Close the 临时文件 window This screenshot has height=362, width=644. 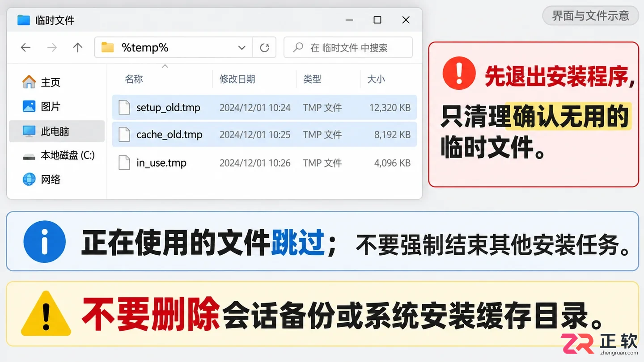click(x=406, y=20)
